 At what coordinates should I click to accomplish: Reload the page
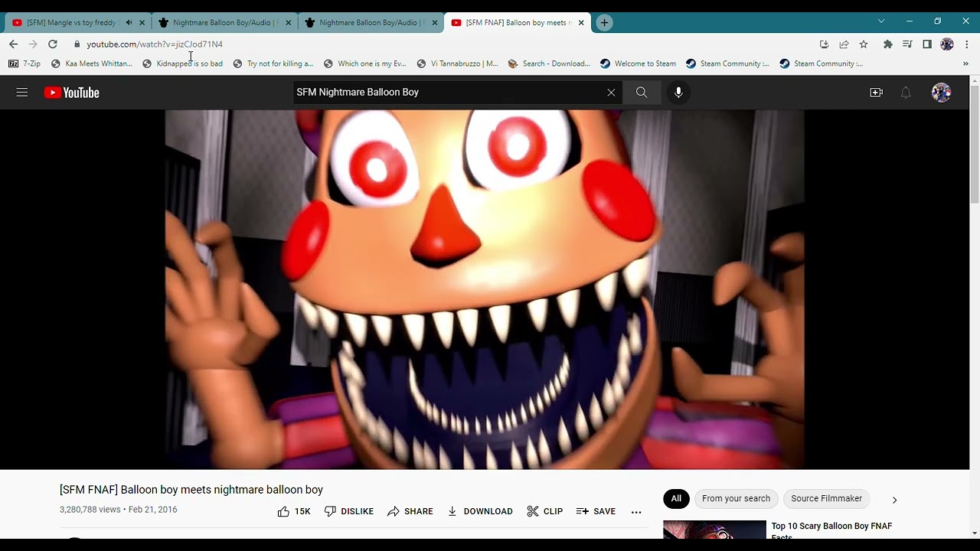point(53,44)
